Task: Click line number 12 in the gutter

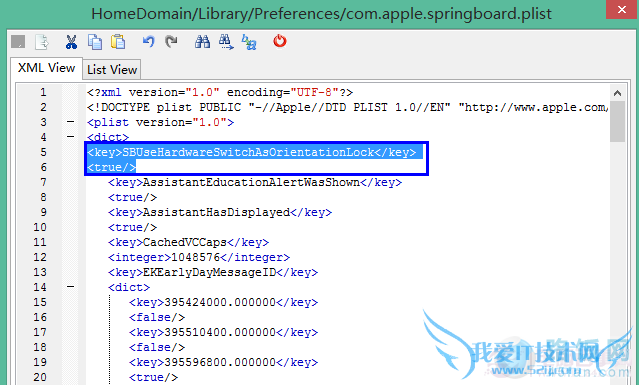Action: point(40,257)
